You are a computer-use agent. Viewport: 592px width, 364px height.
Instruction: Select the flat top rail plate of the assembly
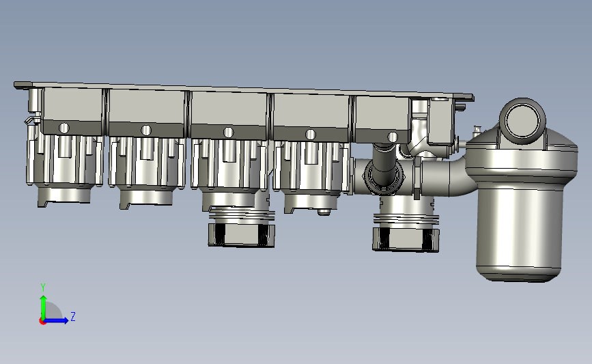[x=244, y=91]
